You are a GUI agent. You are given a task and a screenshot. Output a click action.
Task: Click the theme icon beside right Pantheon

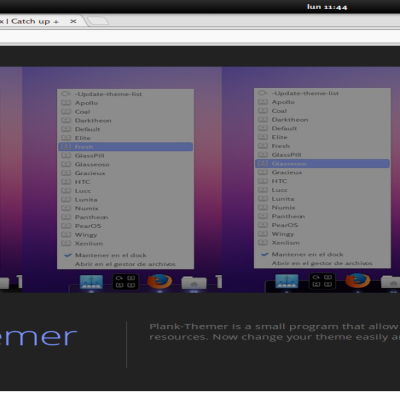(263, 216)
